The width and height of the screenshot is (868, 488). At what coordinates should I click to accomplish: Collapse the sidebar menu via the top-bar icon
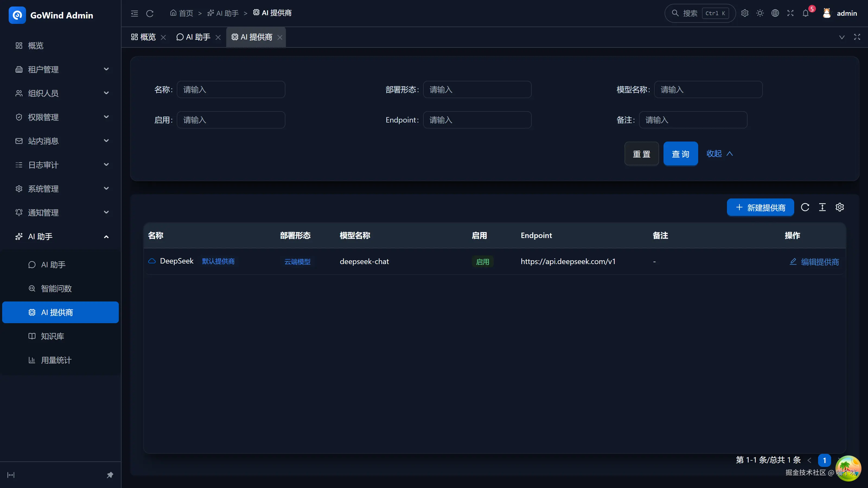click(x=135, y=14)
